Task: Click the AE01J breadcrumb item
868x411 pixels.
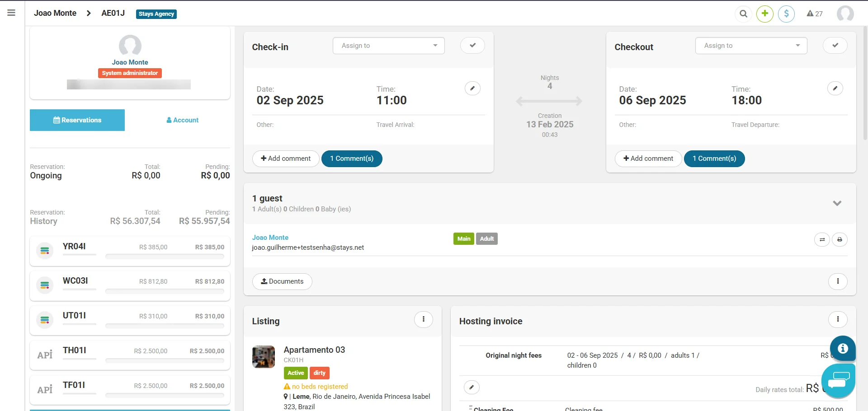Action: (x=113, y=13)
